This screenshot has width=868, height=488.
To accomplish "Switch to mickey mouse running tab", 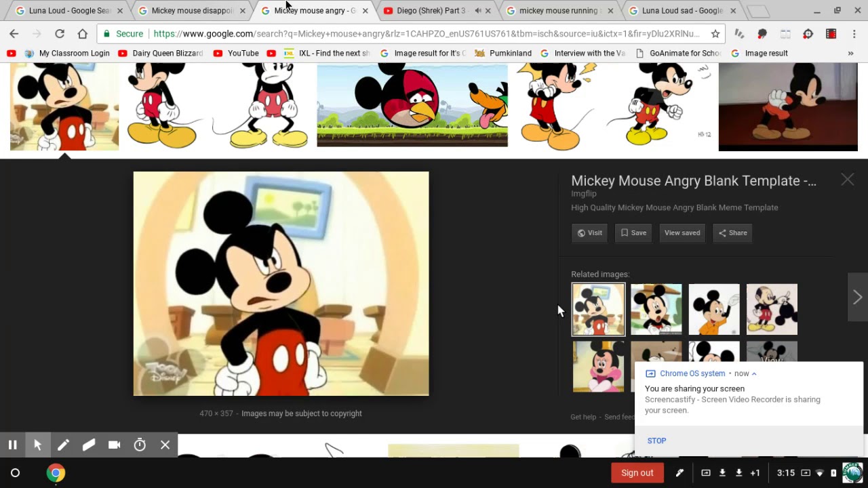I will (559, 11).
